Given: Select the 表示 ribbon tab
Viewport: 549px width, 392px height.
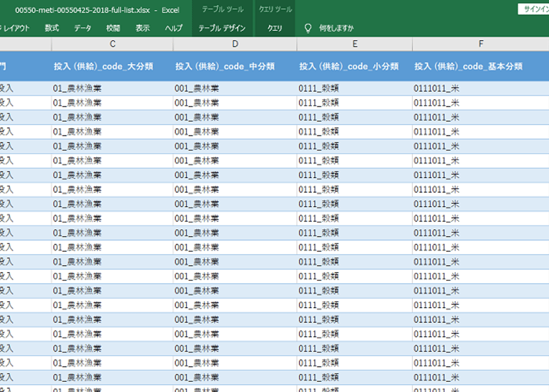Looking at the screenshot, I should (x=143, y=29).
